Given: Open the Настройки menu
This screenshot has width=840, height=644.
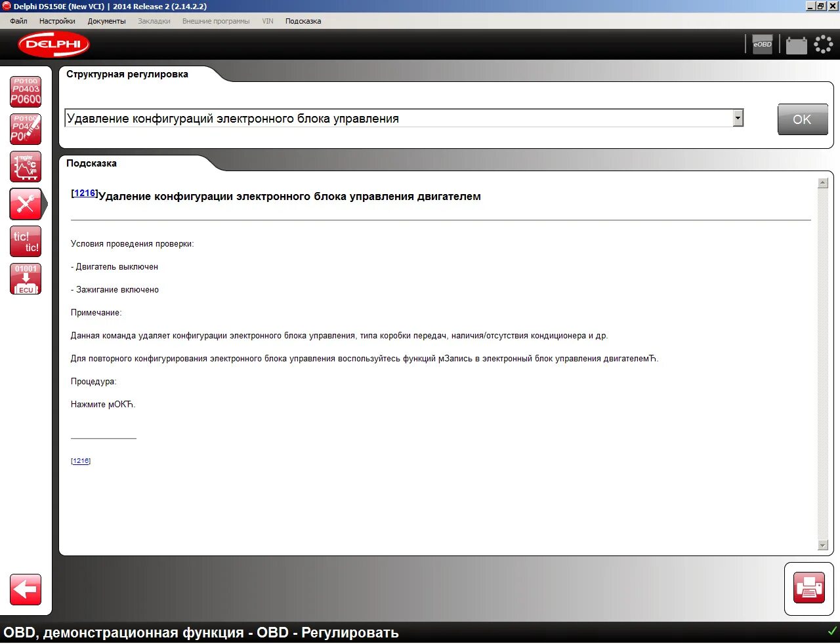Looking at the screenshot, I should coord(57,21).
